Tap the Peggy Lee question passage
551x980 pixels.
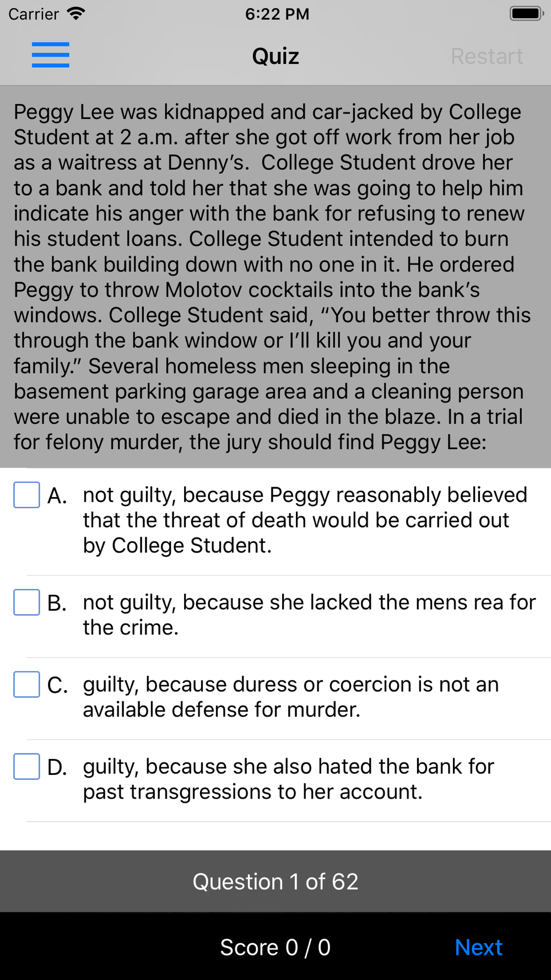pos(272,277)
